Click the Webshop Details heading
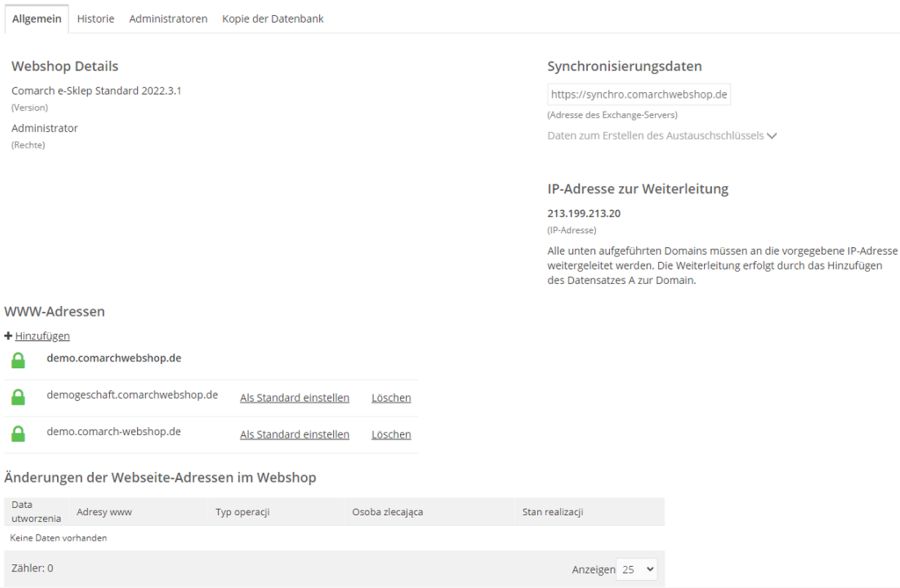Image resolution: width=900 pixels, height=588 pixels. click(65, 66)
